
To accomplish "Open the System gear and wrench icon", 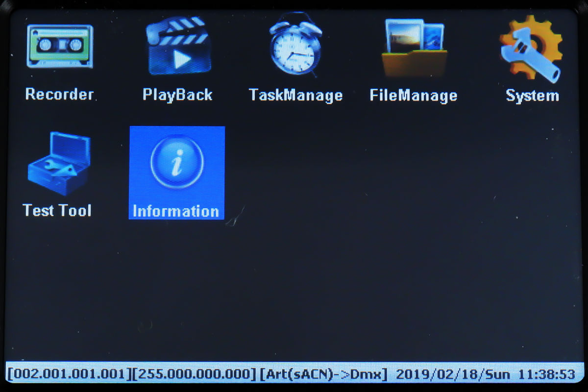I will 532,49.
